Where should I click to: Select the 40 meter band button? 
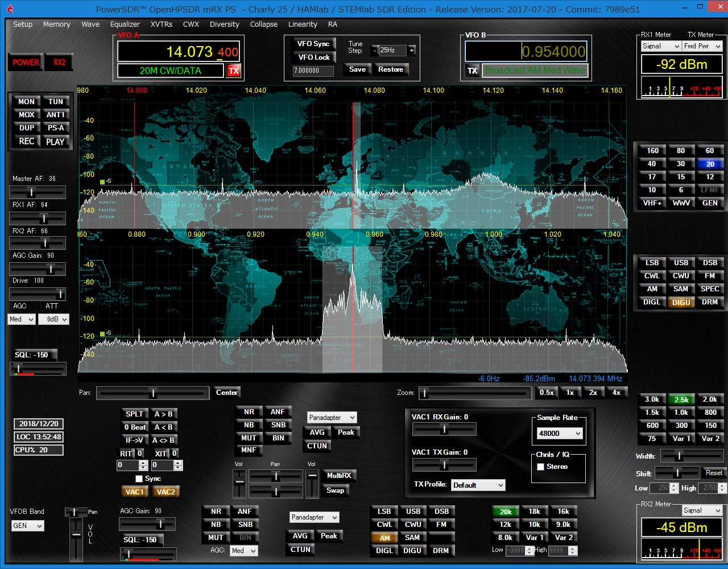652,164
